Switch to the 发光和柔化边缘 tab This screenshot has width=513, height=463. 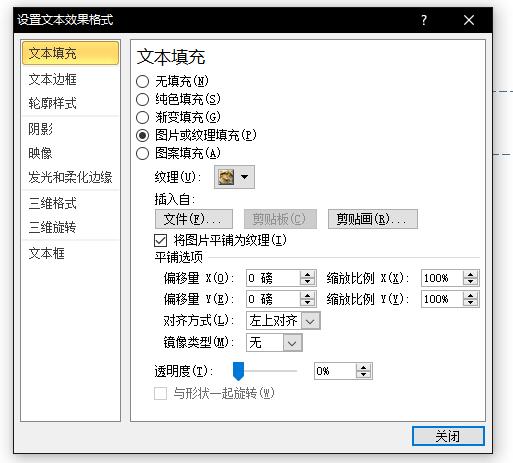coord(70,177)
